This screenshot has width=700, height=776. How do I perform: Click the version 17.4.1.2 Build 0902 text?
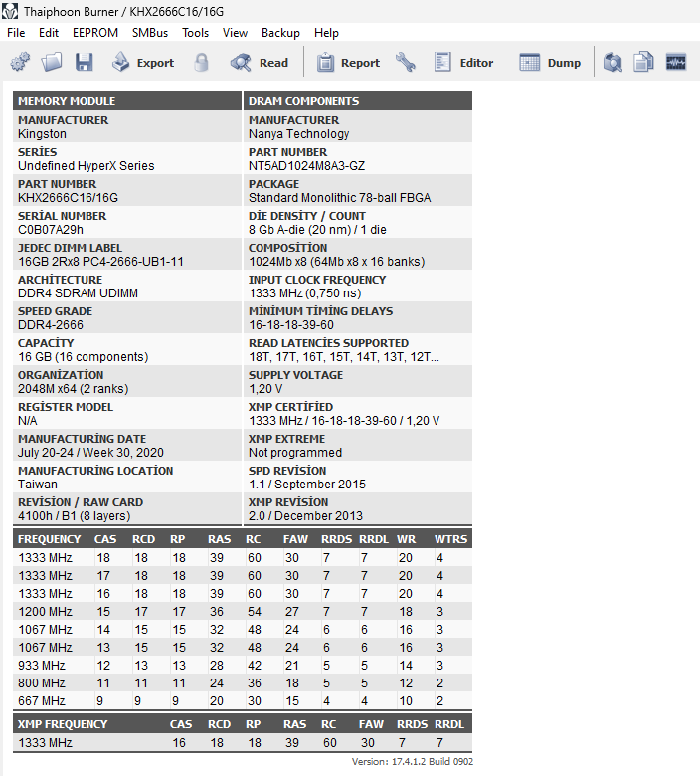[412, 762]
